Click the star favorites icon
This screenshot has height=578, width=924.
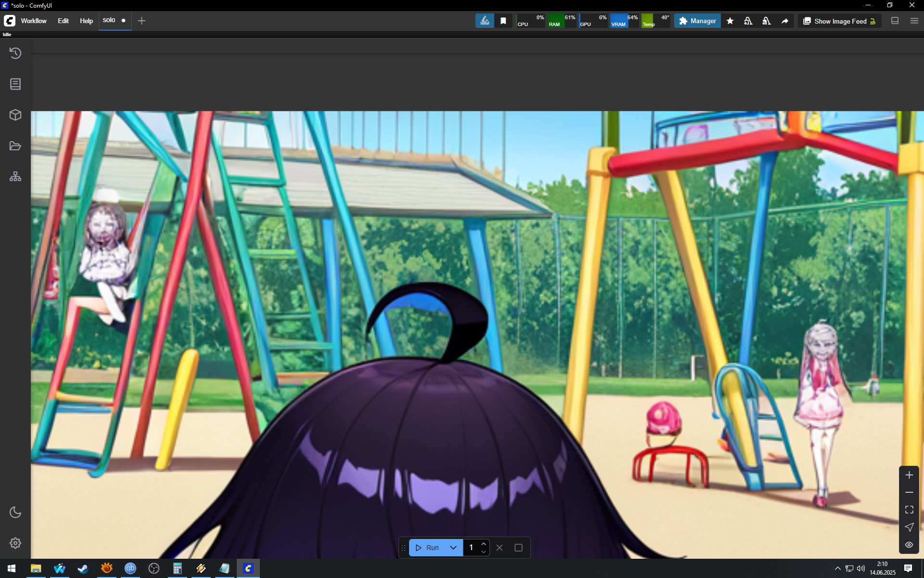point(730,21)
